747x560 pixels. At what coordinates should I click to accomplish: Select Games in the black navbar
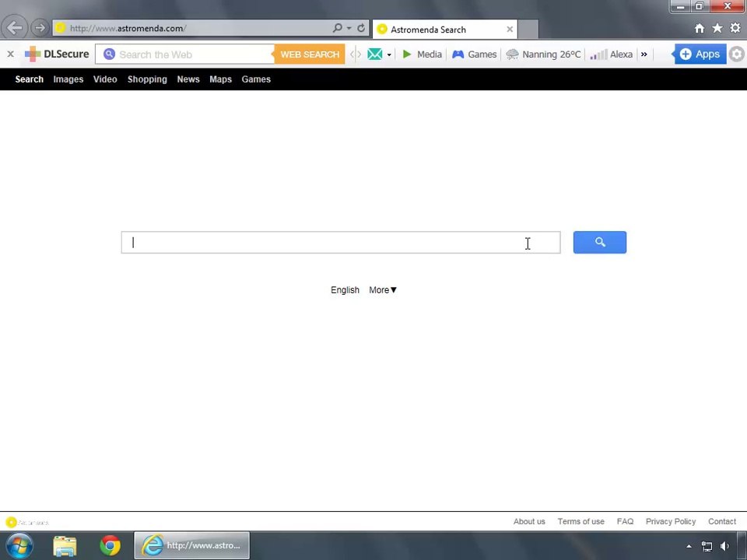[x=256, y=79]
